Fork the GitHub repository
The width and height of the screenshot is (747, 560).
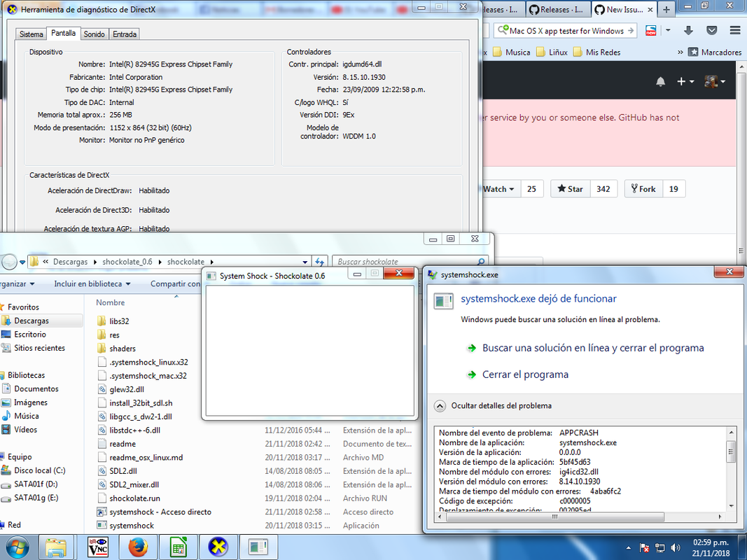[x=643, y=189]
